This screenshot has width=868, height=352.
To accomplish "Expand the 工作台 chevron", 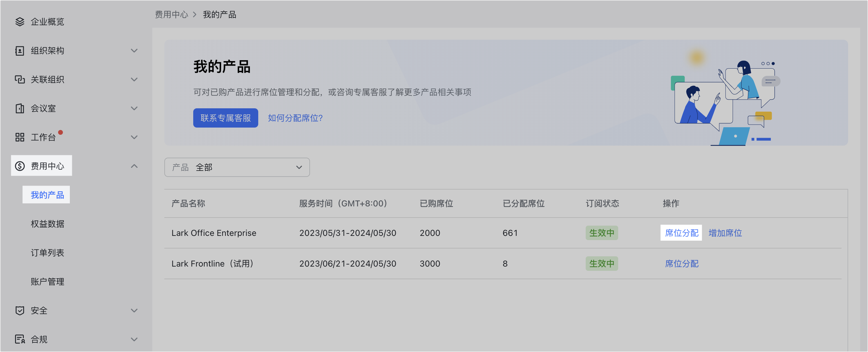I will 134,137.
